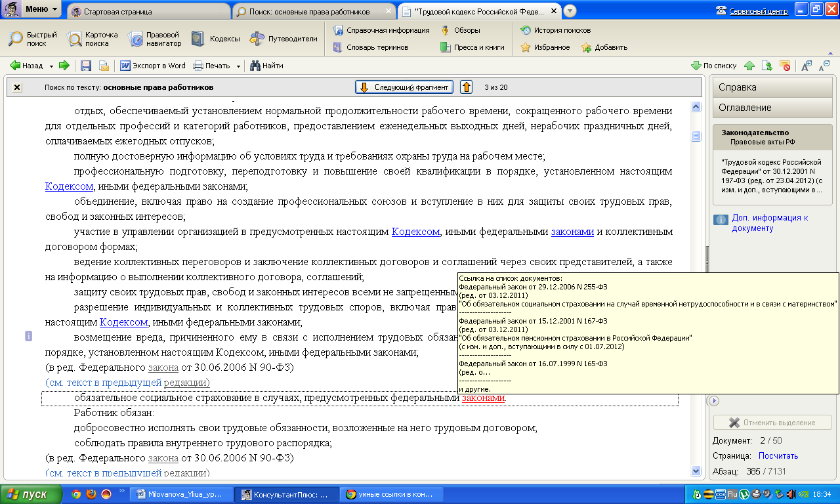Expand the right panel round arrow

[x=715, y=401]
